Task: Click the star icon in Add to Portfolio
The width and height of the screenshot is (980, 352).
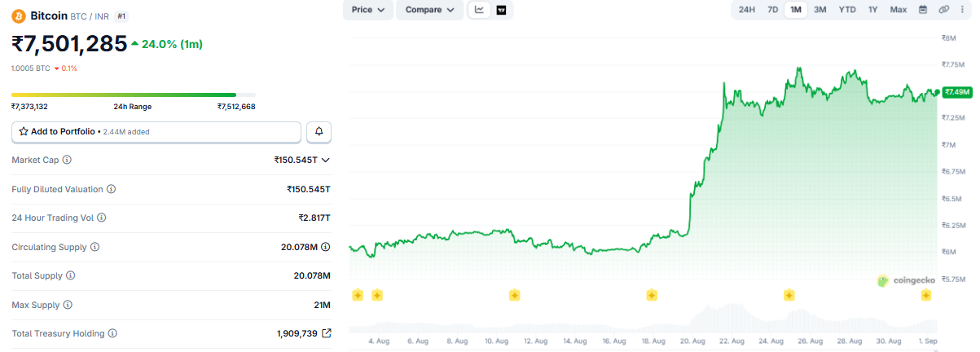Action: click(x=24, y=131)
